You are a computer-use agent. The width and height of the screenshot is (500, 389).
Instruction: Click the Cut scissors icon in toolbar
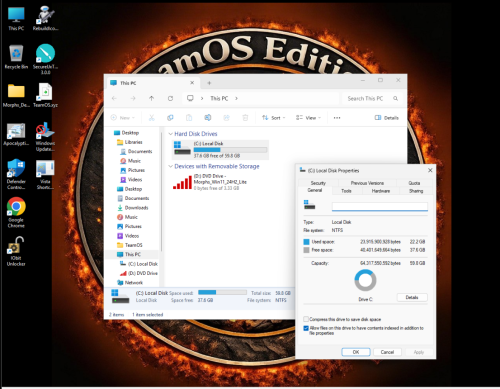152,118
